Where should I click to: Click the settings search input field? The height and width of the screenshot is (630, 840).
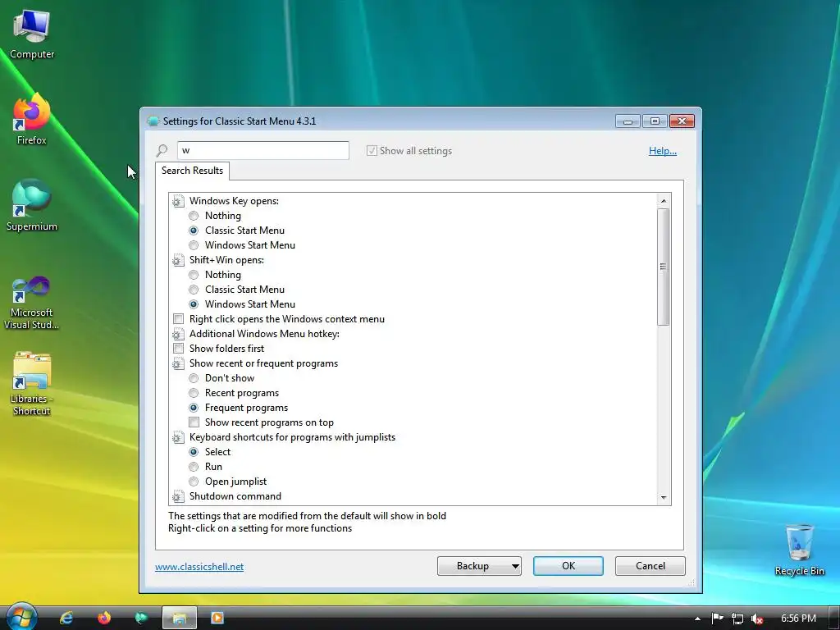coord(263,151)
